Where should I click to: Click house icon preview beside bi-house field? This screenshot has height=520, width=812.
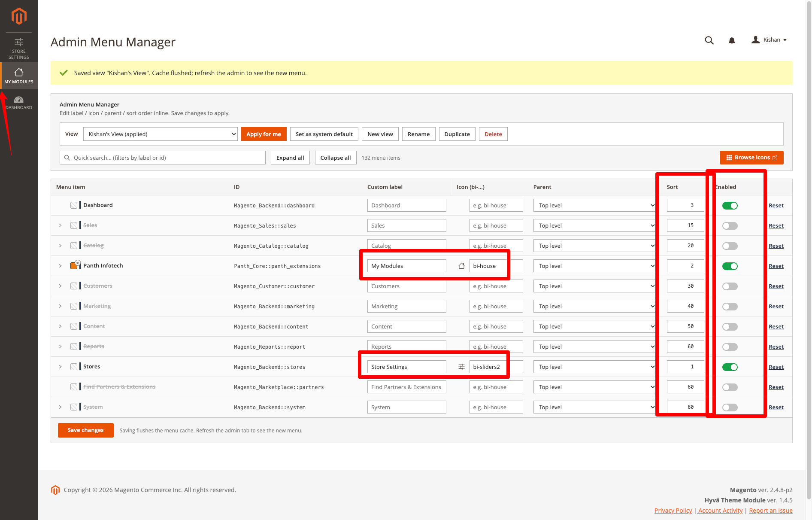(x=461, y=266)
